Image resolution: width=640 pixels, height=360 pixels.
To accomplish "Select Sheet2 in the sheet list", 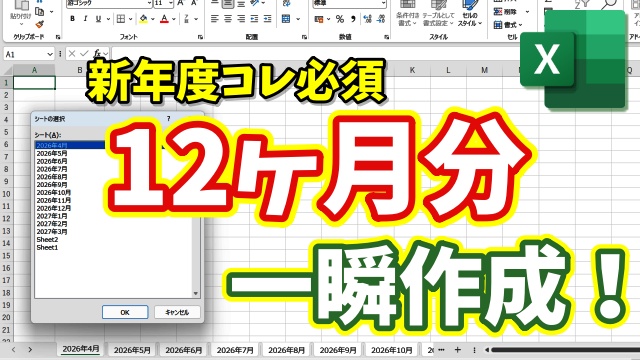I will (x=47, y=240).
